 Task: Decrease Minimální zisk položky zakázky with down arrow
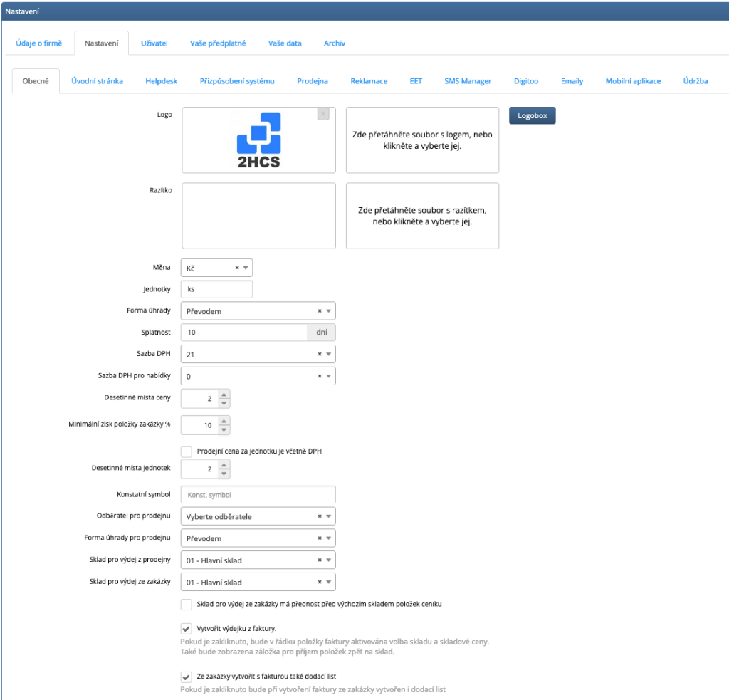click(224, 429)
